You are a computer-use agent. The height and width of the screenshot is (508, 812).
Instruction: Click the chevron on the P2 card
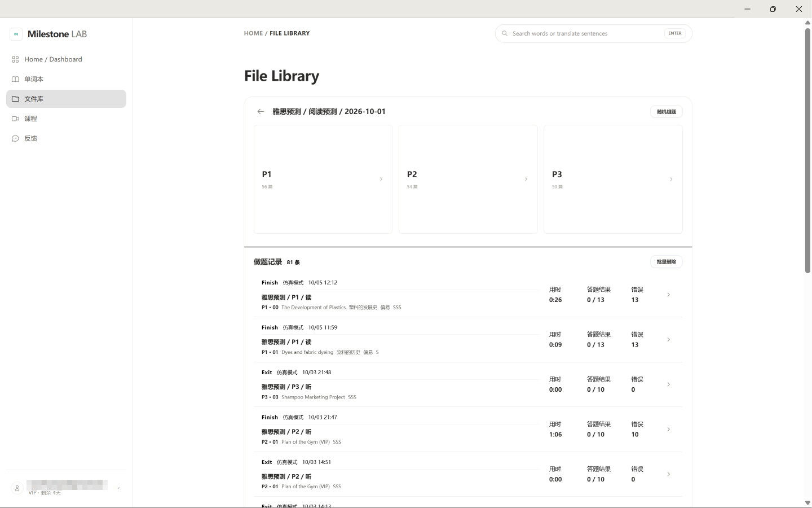point(526,179)
